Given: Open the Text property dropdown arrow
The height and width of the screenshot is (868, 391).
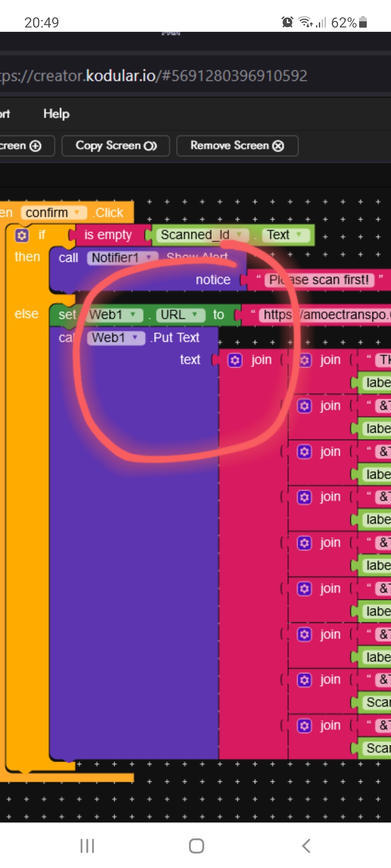Looking at the screenshot, I should [299, 234].
